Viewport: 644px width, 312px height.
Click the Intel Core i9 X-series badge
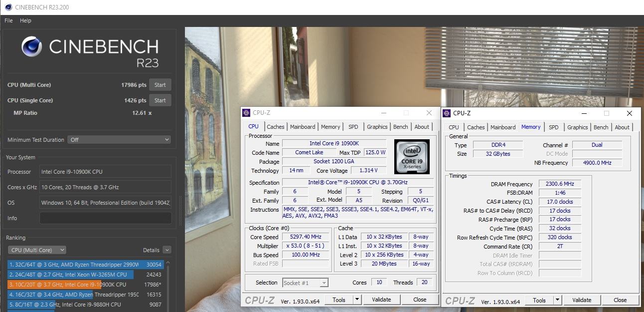coord(412,156)
